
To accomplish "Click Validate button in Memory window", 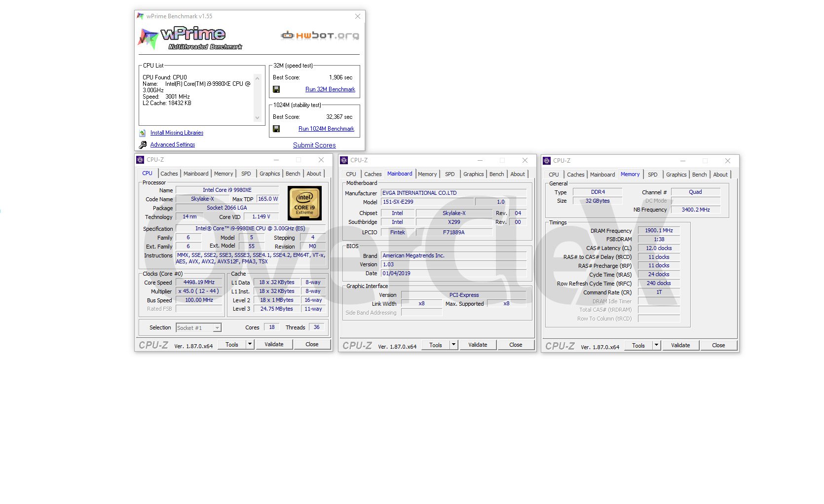I will [680, 345].
